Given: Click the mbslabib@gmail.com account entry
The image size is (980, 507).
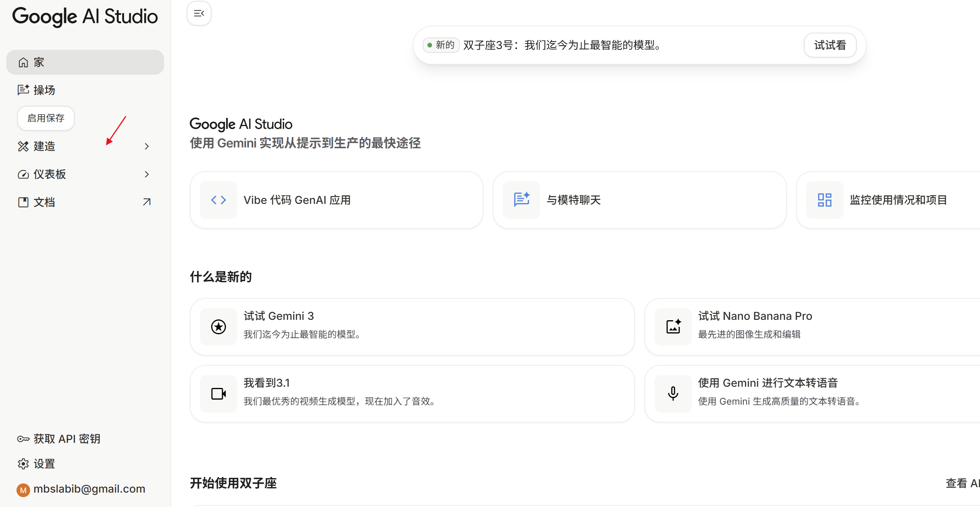Looking at the screenshot, I should 83,489.
